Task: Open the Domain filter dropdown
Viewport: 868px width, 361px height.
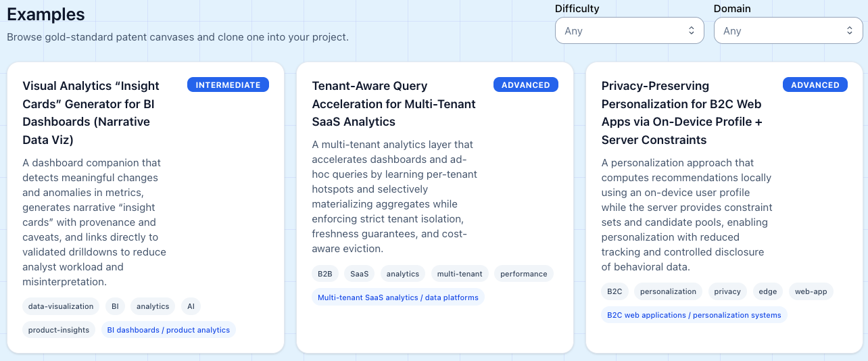Action: pyautogui.click(x=788, y=31)
